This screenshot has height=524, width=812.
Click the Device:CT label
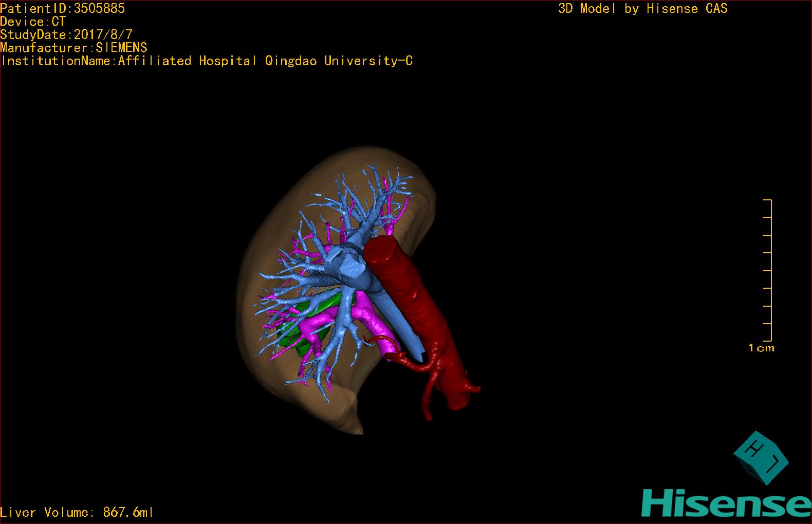pos(33,22)
